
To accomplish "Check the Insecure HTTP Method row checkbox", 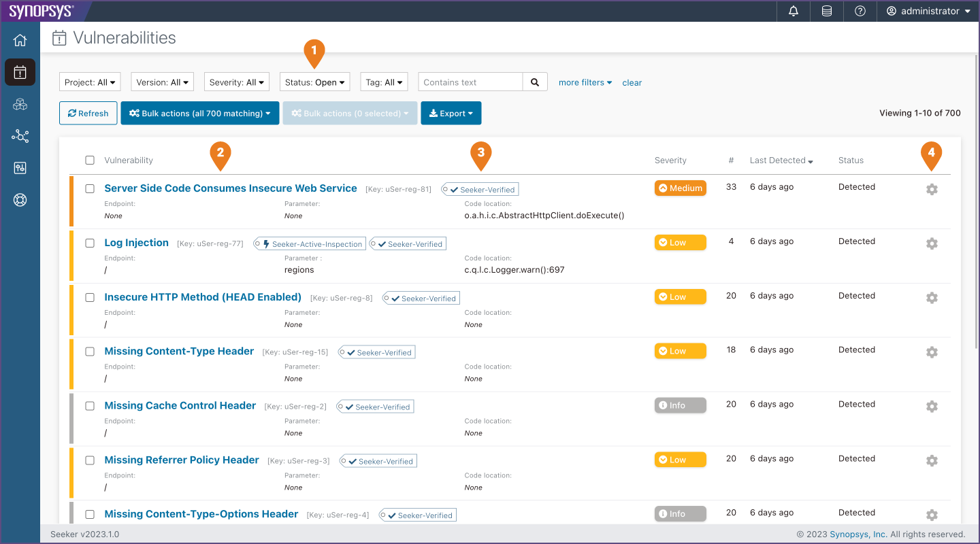I will point(90,297).
